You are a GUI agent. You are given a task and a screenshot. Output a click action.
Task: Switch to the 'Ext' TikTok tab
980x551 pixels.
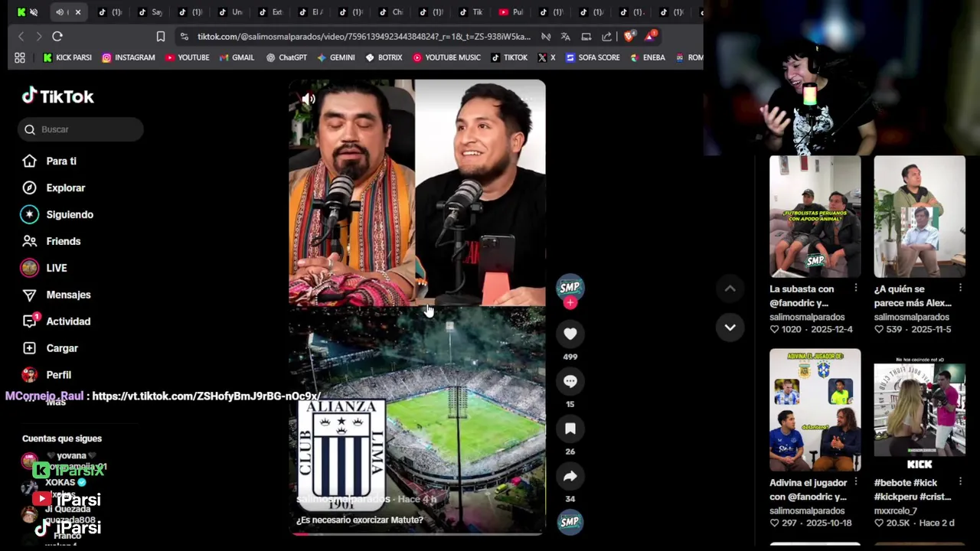[269, 12]
